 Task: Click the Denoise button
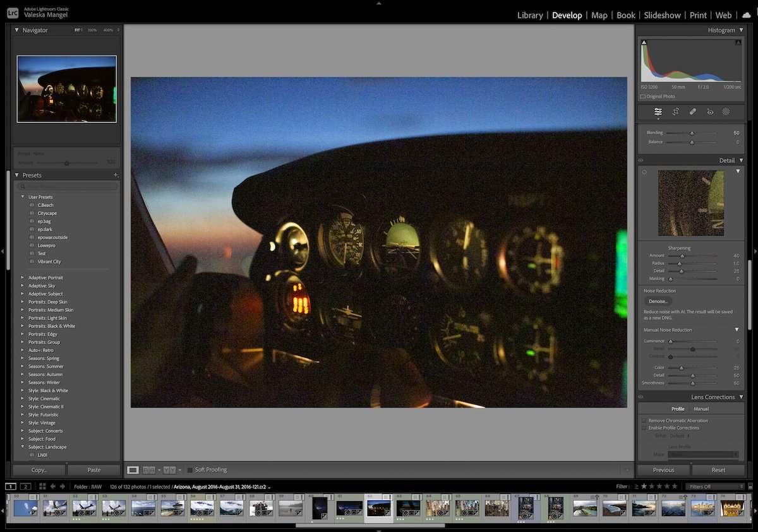(659, 301)
